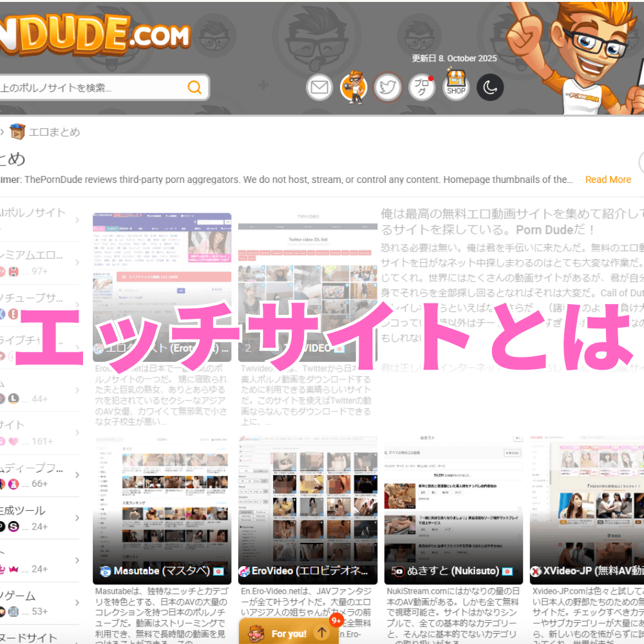Click the Porn Dude mascot avatar icon

pos(353,86)
